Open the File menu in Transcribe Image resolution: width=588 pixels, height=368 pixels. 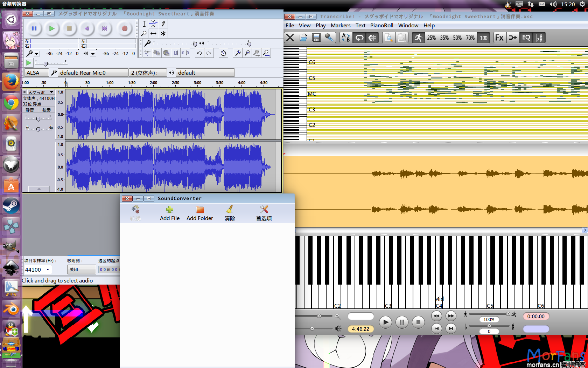coord(290,25)
